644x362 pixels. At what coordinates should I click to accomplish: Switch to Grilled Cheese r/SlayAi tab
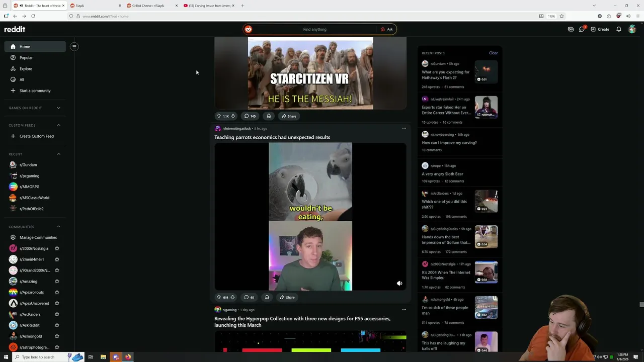pyautogui.click(x=153, y=6)
